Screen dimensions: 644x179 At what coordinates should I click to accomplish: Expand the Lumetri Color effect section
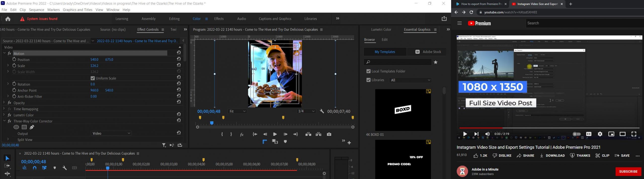point(4,115)
